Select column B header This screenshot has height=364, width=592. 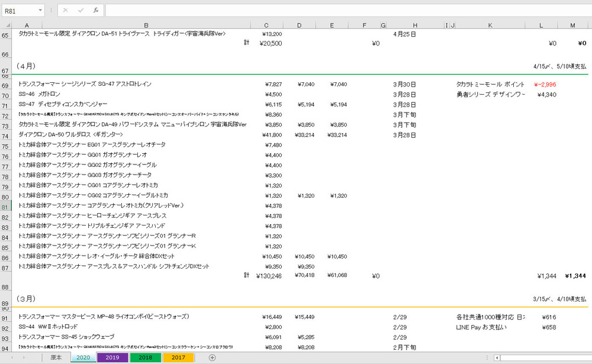(x=146, y=25)
